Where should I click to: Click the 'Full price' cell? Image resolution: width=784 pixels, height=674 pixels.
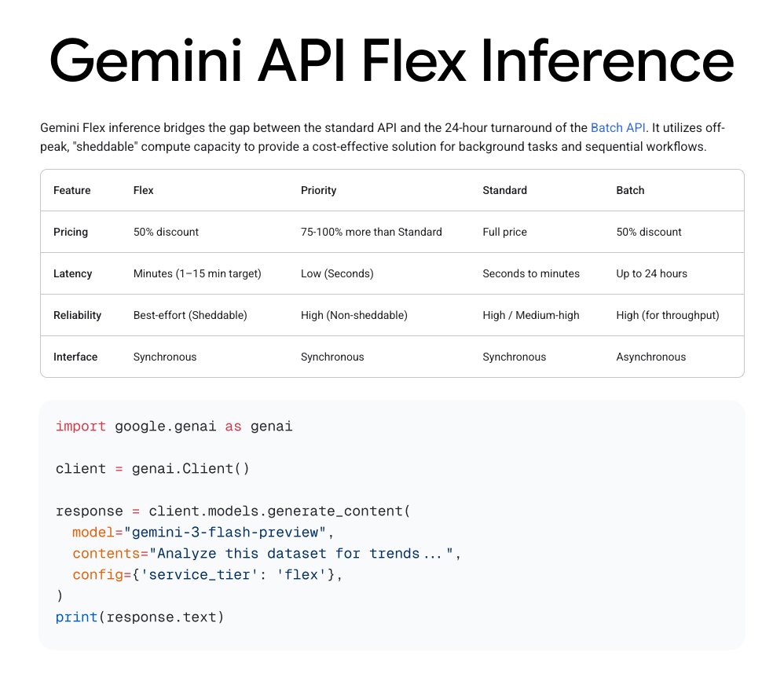point(504,232)
